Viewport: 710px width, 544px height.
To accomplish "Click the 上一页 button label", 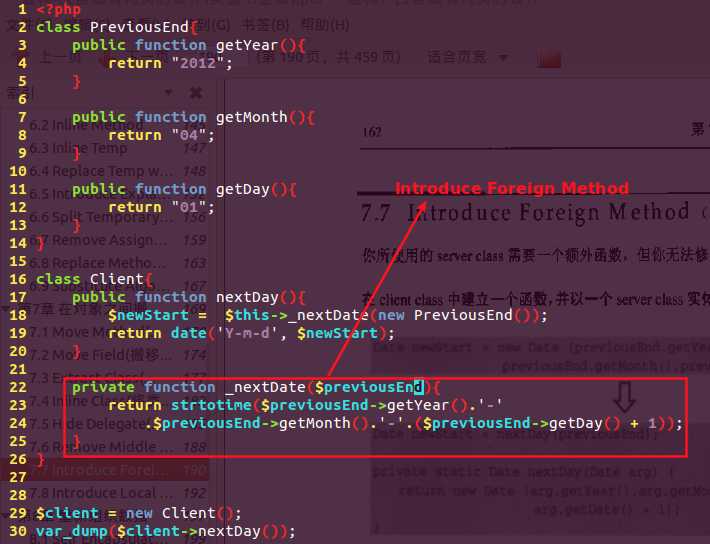I will (60, 58).
